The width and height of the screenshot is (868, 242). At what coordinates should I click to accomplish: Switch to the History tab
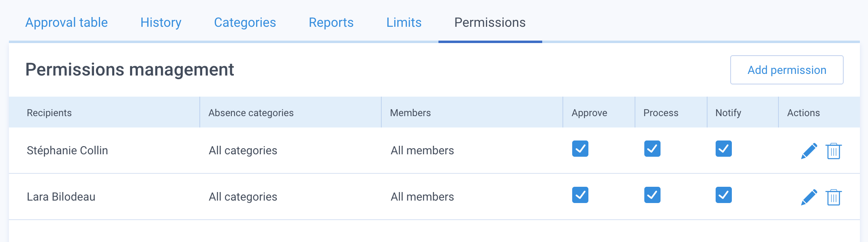[x=161, y=22]
